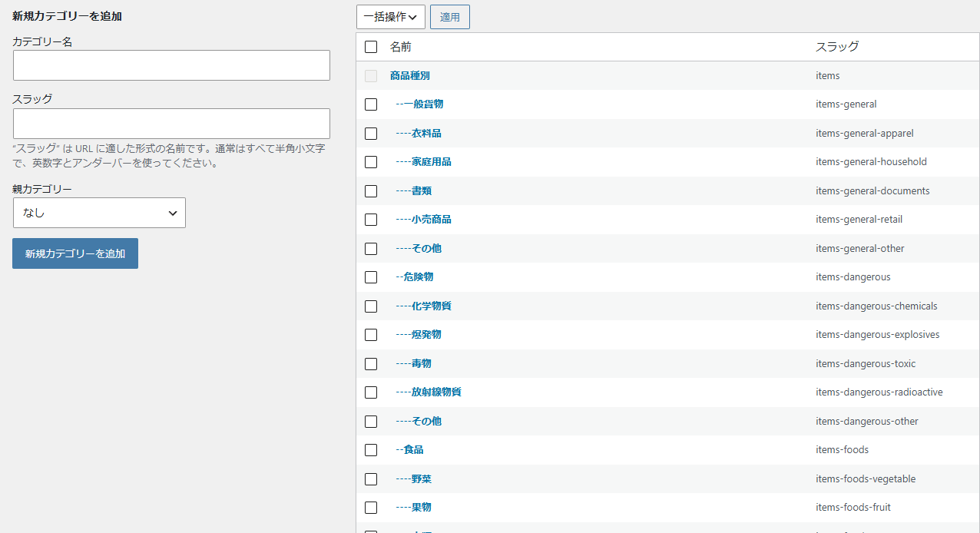Check the box for 食品
This screenshot has height=533, width=980.
pyautogui.click(x=371, y=450)
